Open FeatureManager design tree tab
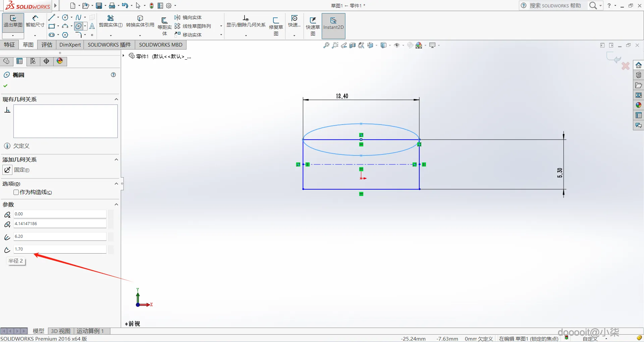This screenshot has width=644, height=342. (6, 61)
